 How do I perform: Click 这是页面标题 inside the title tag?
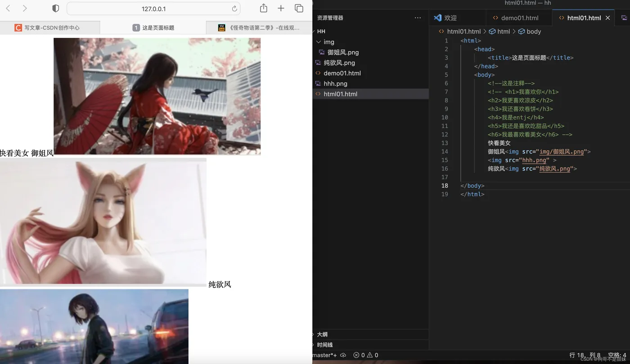tap(529, 58)
